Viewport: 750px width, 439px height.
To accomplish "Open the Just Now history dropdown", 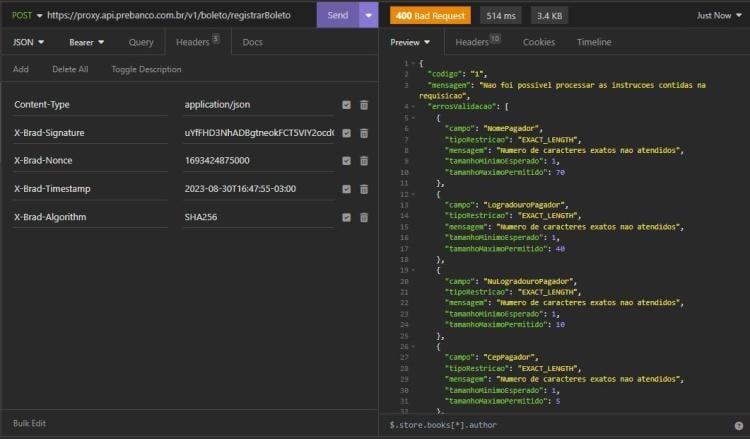I will click(x=719, y=15).
